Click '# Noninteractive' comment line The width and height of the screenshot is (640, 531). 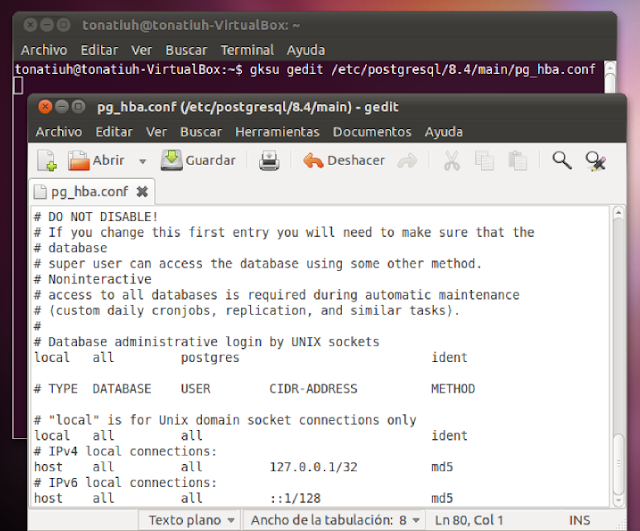tap(93, 279)
